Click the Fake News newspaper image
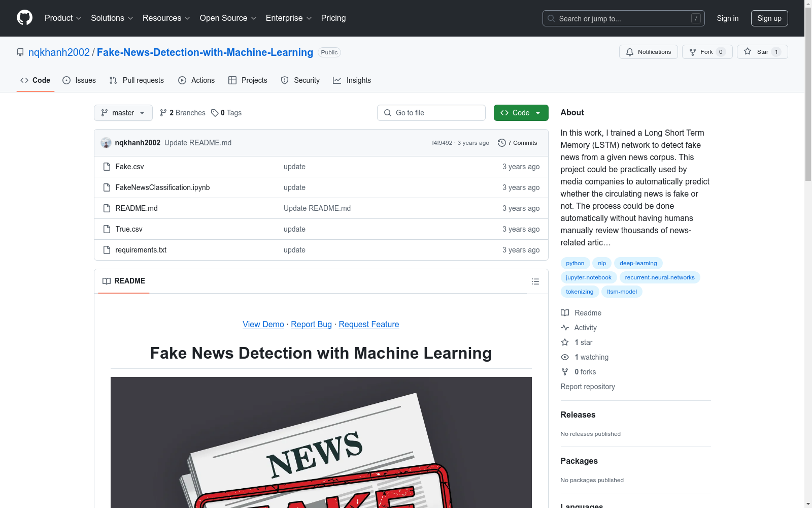 (321, 442)
